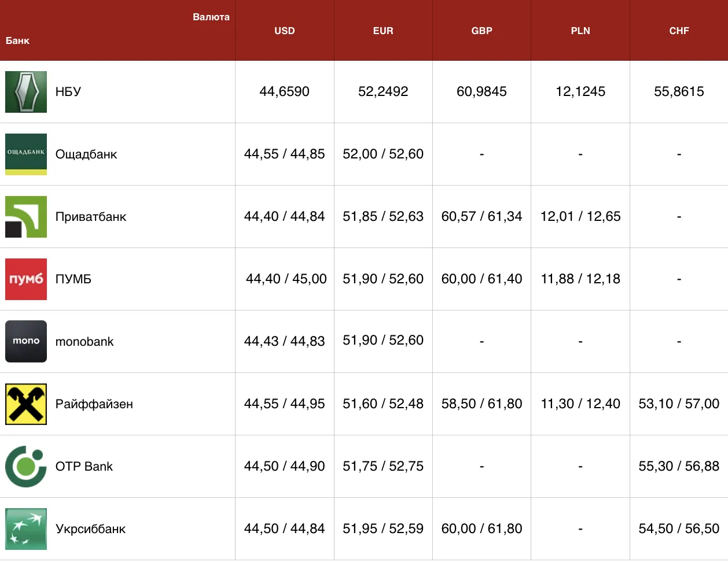Click Укрсиббанк USD rate 44,50 / 44,84
728x562 pixels.
(285, 528)
